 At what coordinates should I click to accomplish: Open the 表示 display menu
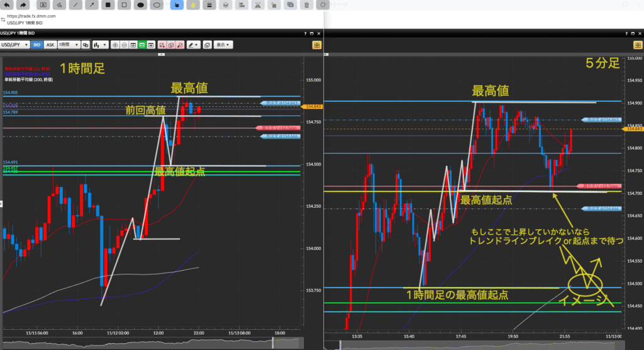pos(223,45)
